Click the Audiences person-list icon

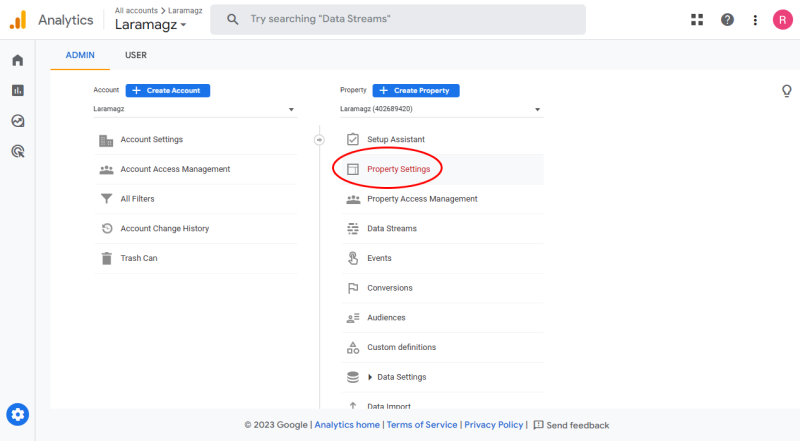[x=353, y=318]
